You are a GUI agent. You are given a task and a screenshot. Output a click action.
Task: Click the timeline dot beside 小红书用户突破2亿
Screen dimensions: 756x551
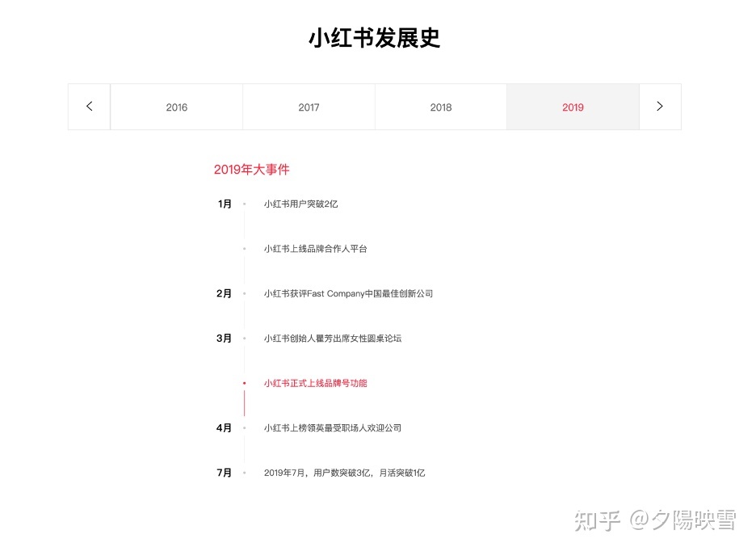click(245, 204)
